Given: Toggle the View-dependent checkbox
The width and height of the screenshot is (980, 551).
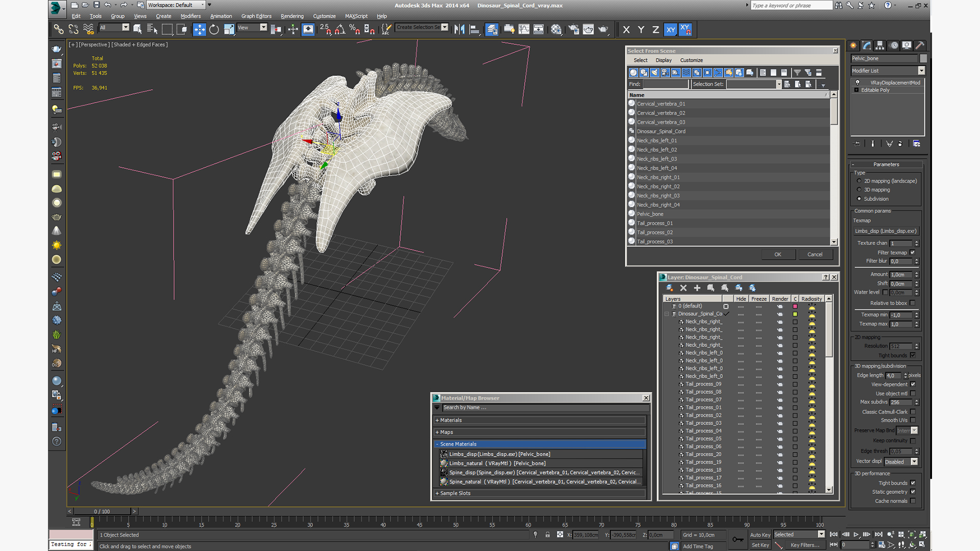Looking at the screenshot, I should click(913, 385).
